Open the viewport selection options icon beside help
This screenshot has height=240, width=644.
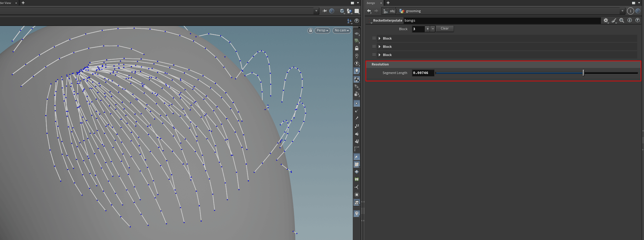click(349, 21)
